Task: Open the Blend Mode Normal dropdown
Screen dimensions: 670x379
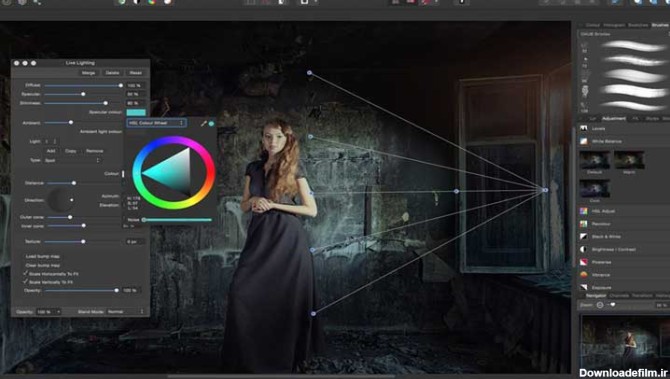Action: click(x=125, y=312)
